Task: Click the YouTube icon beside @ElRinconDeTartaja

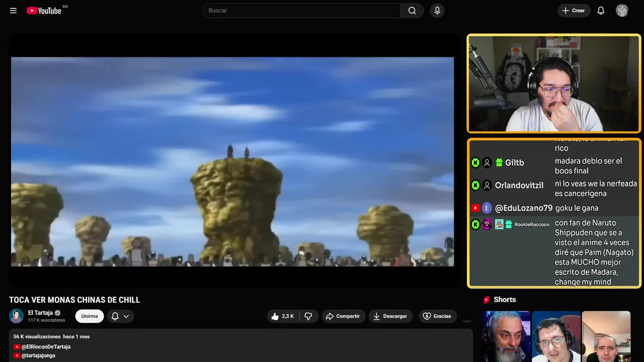Action: tap(17, 347)
